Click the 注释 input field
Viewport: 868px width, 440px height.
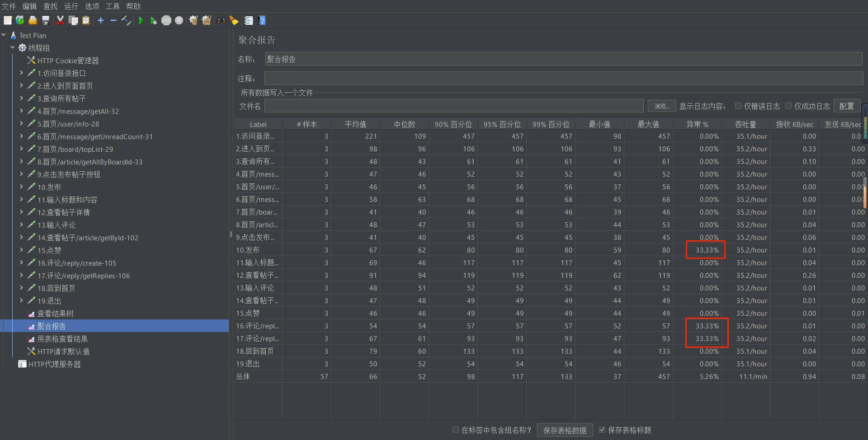click(x=564, y=78)
